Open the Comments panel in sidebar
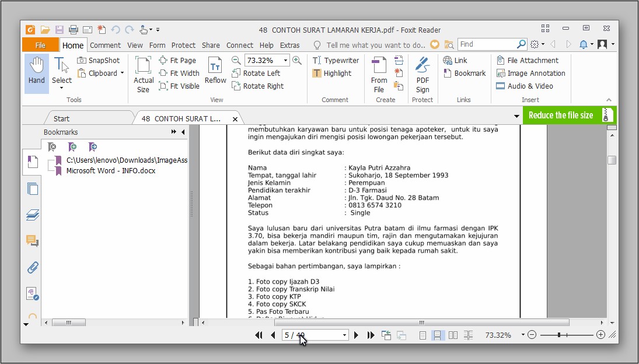This screenshot has width=639, height=364. coord(32,241)
